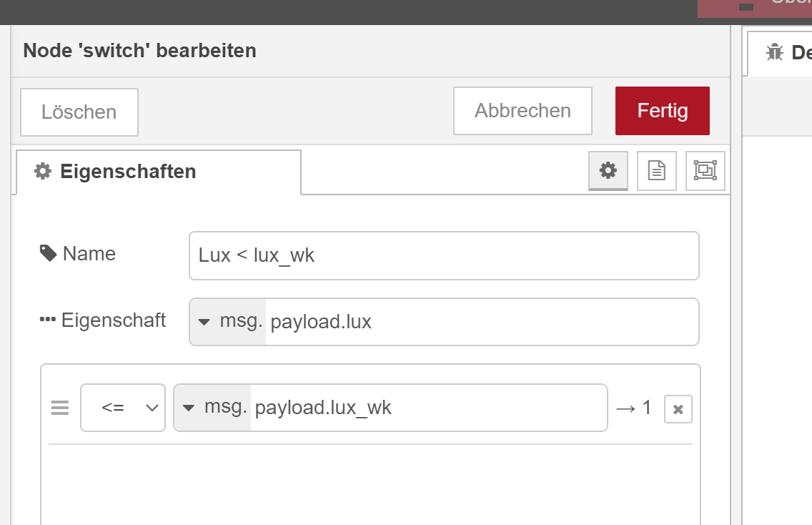812x525 pixels.
Task: Click the red Fertig button
Action: [x=663, y=111]
